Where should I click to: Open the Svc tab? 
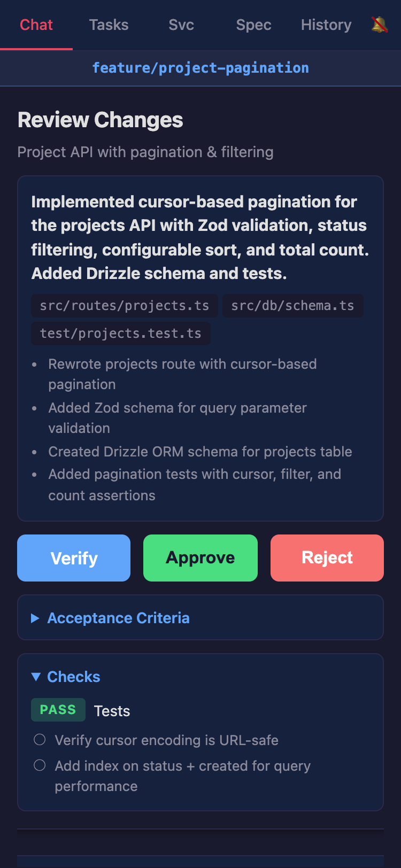click(x=181, y=25)
